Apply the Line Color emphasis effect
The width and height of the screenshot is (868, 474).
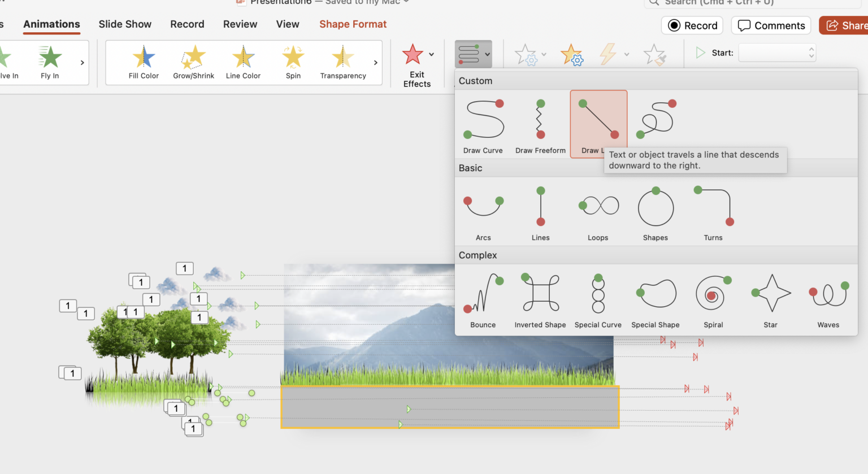click(243, 63)
